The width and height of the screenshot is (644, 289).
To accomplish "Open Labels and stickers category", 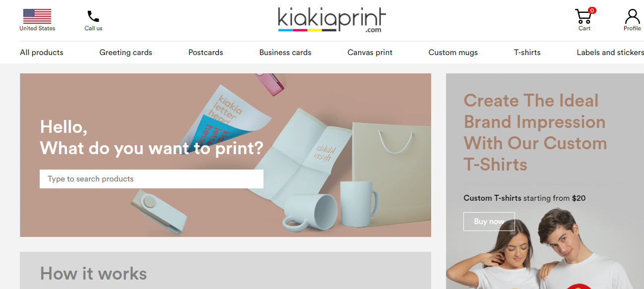I will (x=610, y=52).
